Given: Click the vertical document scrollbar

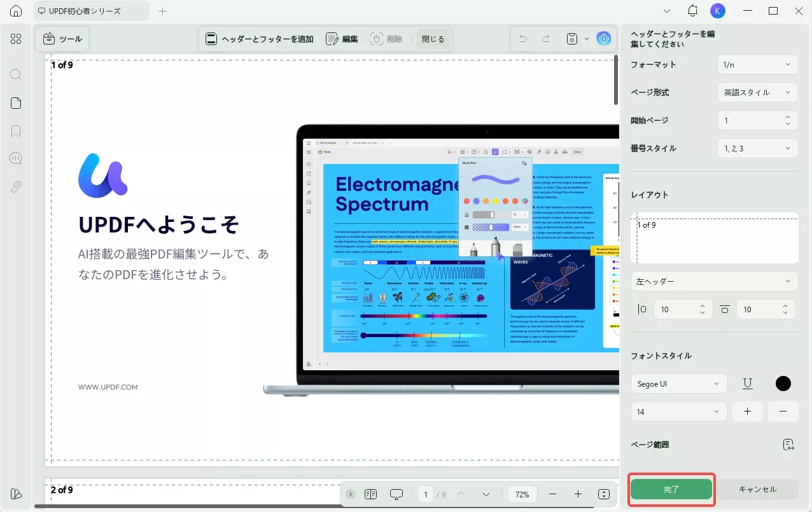Looking at the screenshot, I should 616,80.
